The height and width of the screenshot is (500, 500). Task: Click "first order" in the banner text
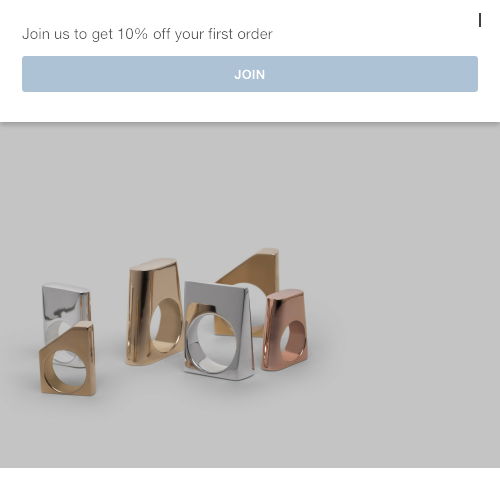[x=240, y=34]
